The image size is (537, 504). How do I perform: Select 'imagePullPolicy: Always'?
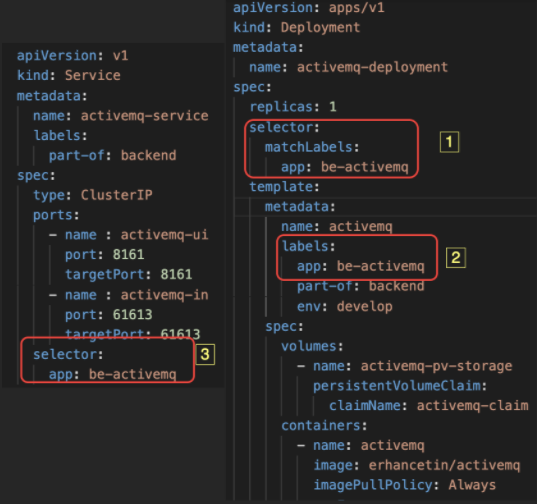(x=404, y=486)
